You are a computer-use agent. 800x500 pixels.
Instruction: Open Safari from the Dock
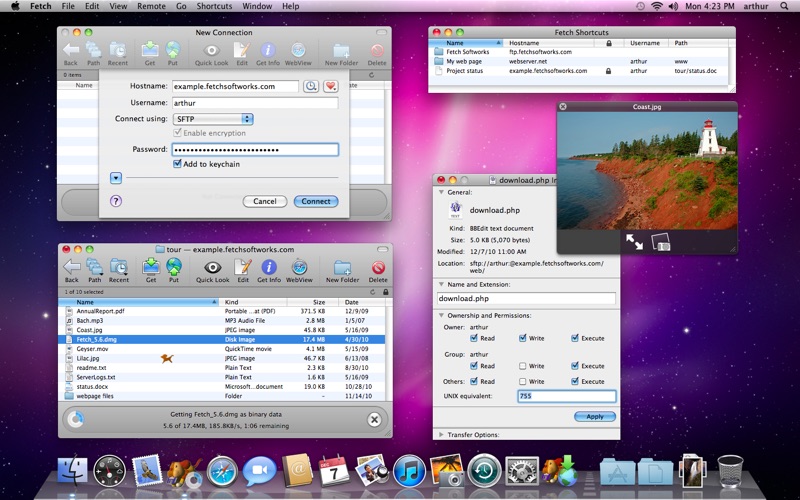pos(222,470)
